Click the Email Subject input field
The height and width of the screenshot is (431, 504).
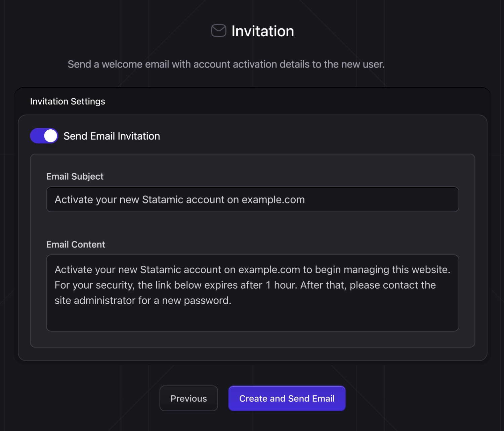tap(252, 199)
